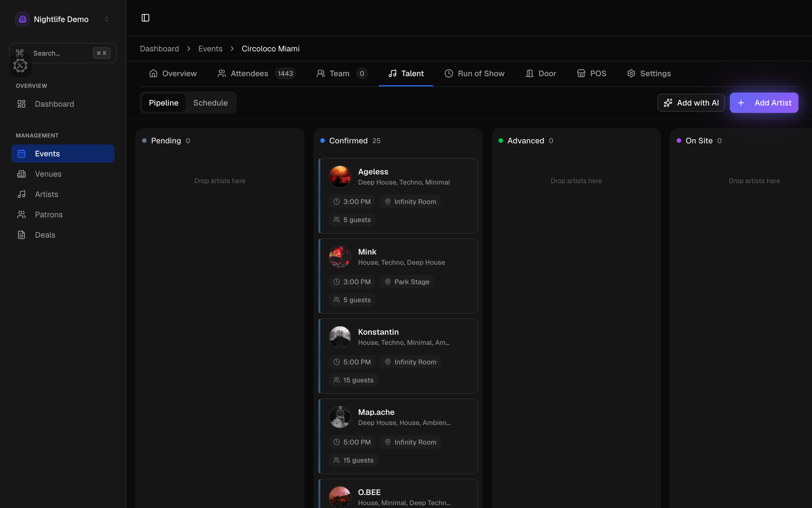Click the Settings gear tab icon
Viewport: 812px width, 508px height.
tap(631, 73)
